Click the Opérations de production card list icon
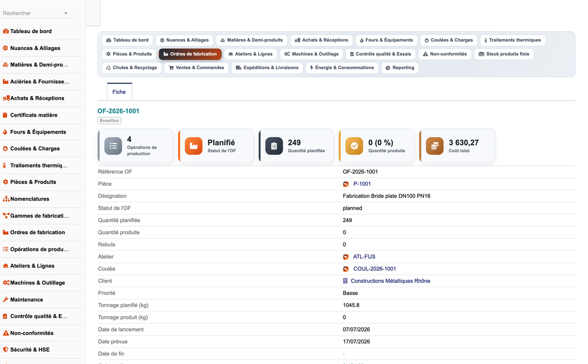The height and width of the screenshot is (364, 588). click(113, 146)
